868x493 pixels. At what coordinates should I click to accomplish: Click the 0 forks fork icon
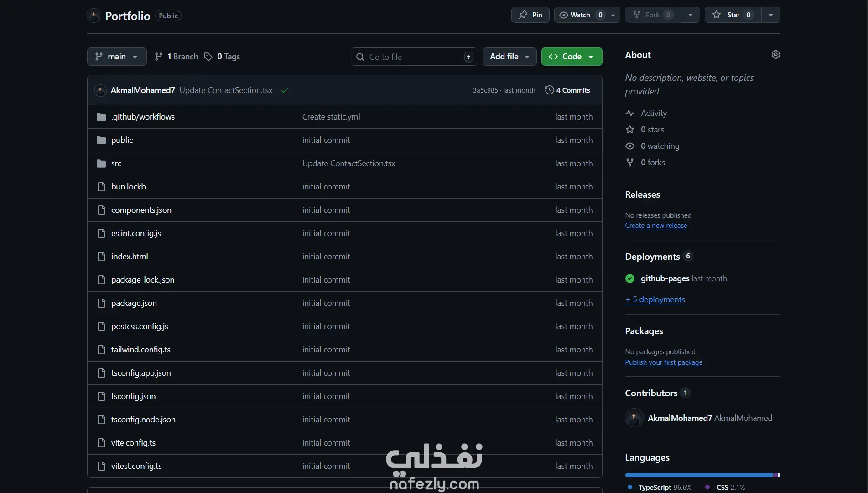pos(630,163)
